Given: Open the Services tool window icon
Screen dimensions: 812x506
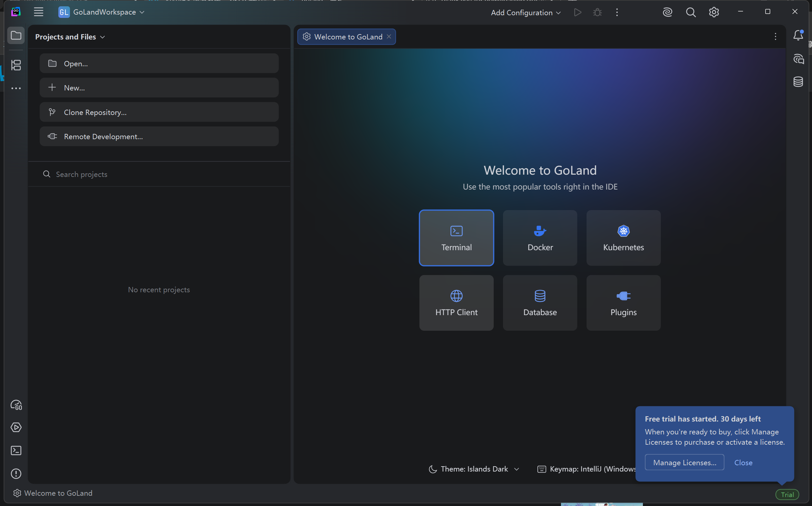Looking at the screenshot, I should click(16, 427).
